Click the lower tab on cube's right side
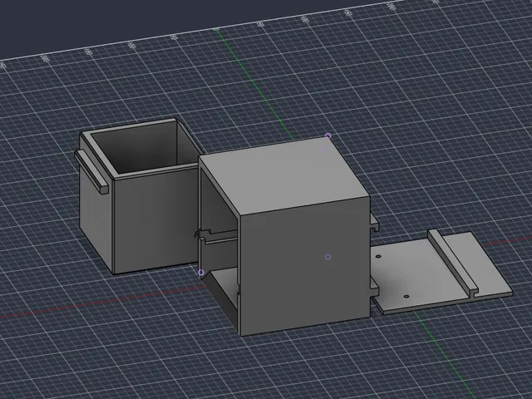 tap(374, 288)
